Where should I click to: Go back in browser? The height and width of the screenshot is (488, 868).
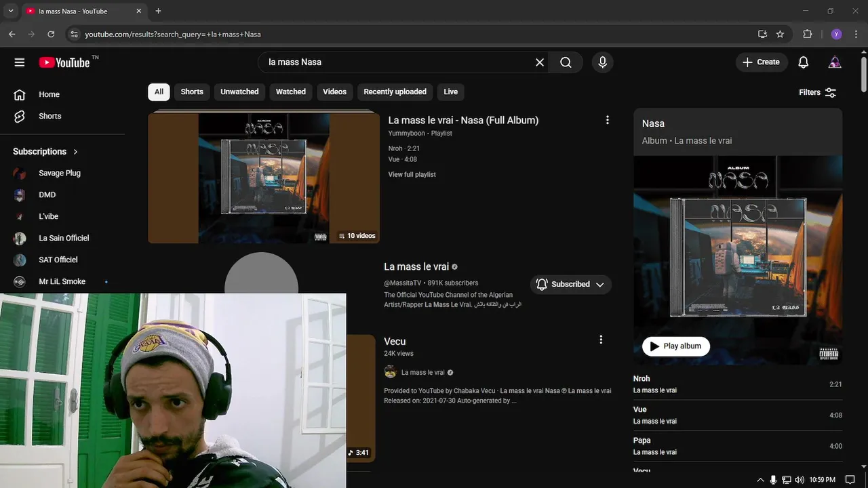12,34
